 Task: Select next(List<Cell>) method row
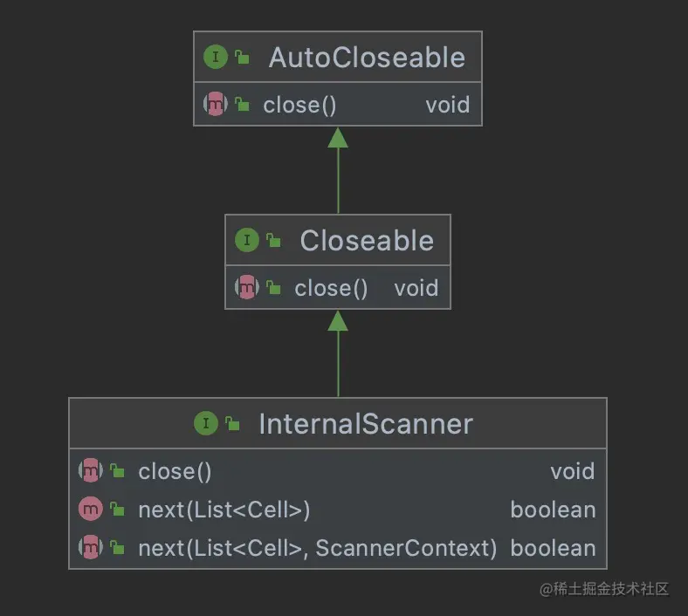pos(224,510)
